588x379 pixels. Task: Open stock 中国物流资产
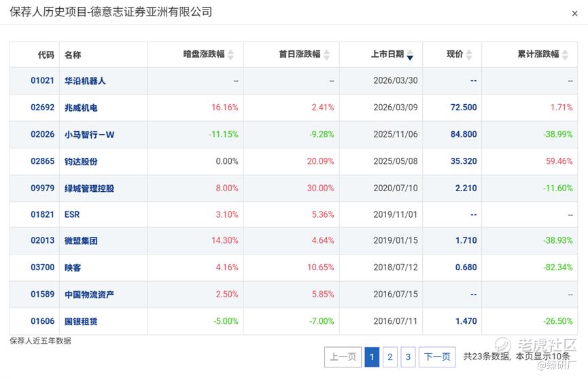(x=89, y=295)
